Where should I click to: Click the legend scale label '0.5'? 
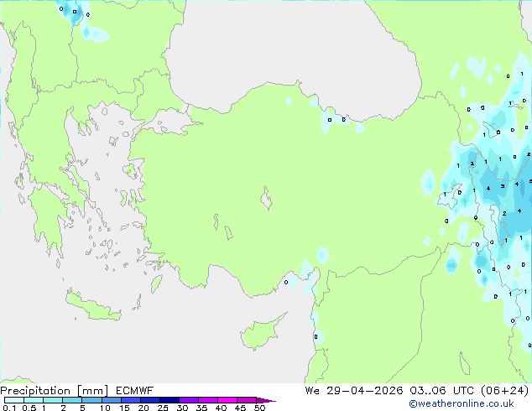29,408
